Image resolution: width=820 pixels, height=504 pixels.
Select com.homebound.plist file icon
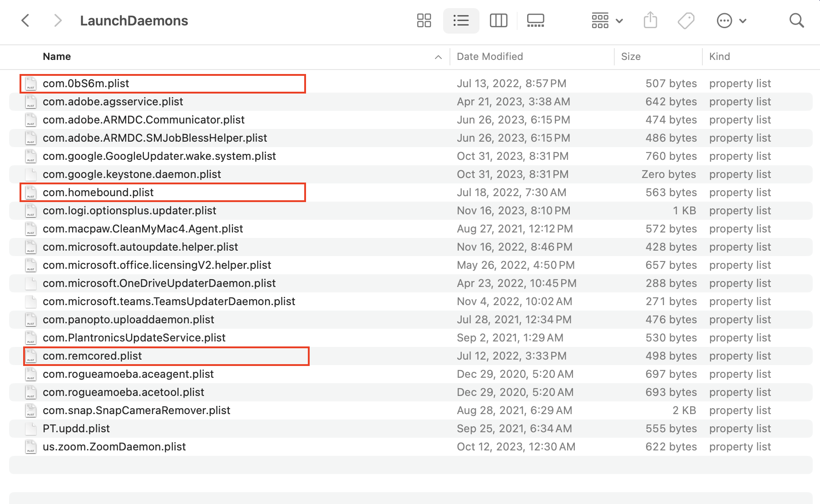pyautogui.click(x=31, y=193)
